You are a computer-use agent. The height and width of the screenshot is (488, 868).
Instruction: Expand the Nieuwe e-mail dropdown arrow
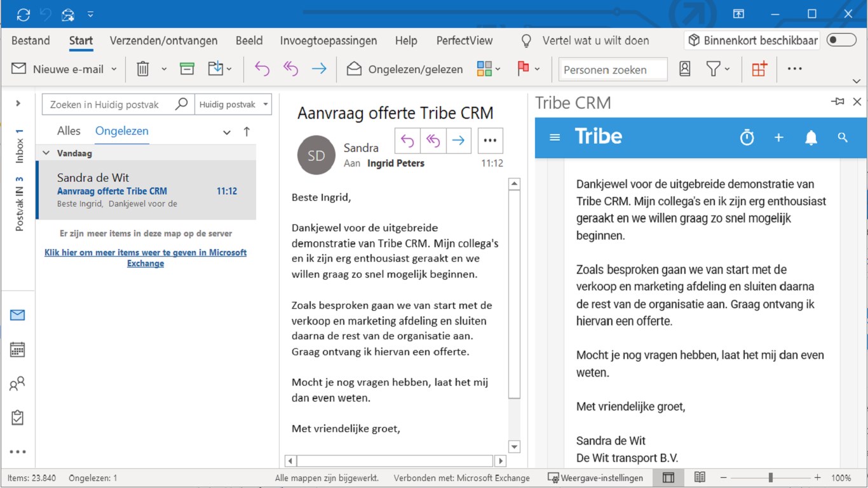pos(114,69)
